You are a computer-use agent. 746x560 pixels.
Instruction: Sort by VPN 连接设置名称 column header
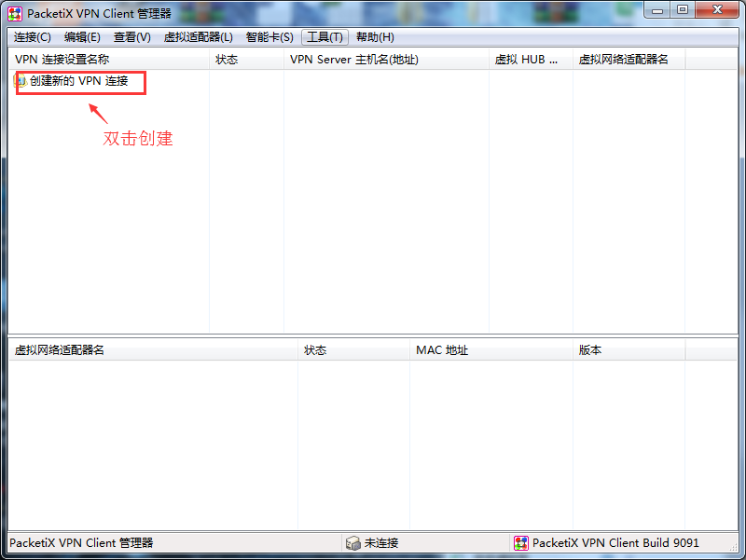tap(109, 60)
